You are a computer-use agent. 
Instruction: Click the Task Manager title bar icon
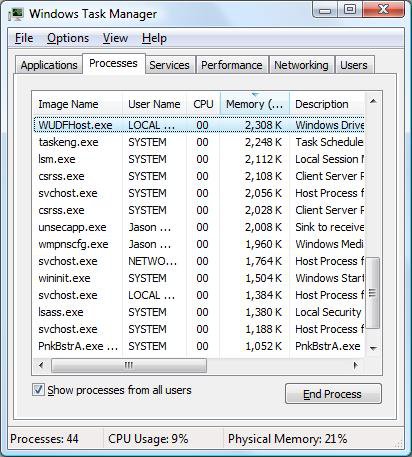(16, 14)
